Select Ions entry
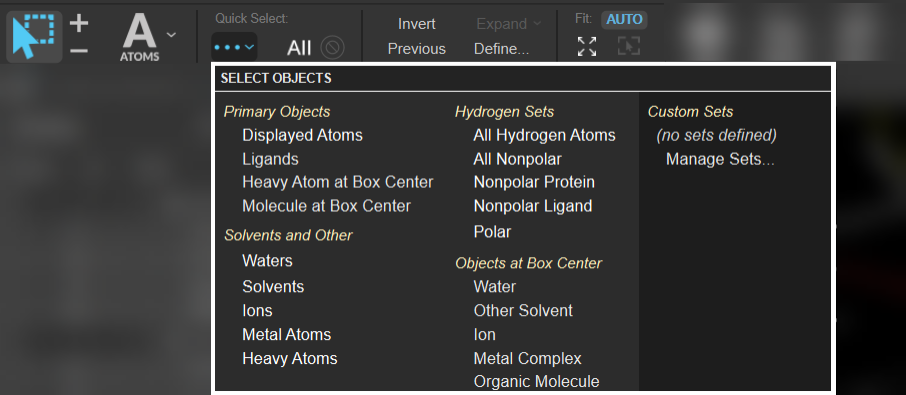This screenshot has width=906, height=395. [257, 311]
